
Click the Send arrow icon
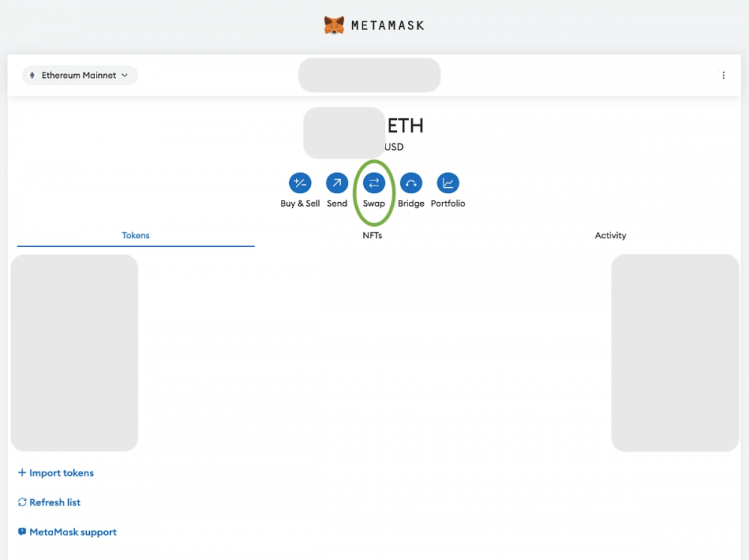tap(337, 183)
